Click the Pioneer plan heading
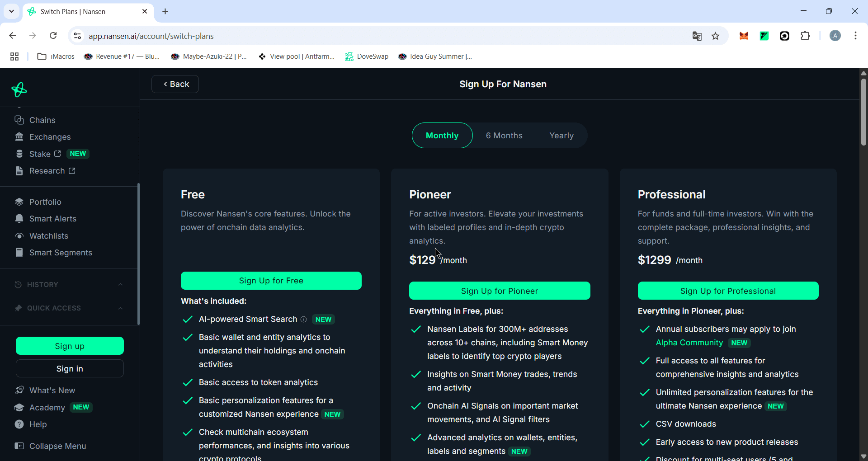868x461 pixels. (430, 194)
